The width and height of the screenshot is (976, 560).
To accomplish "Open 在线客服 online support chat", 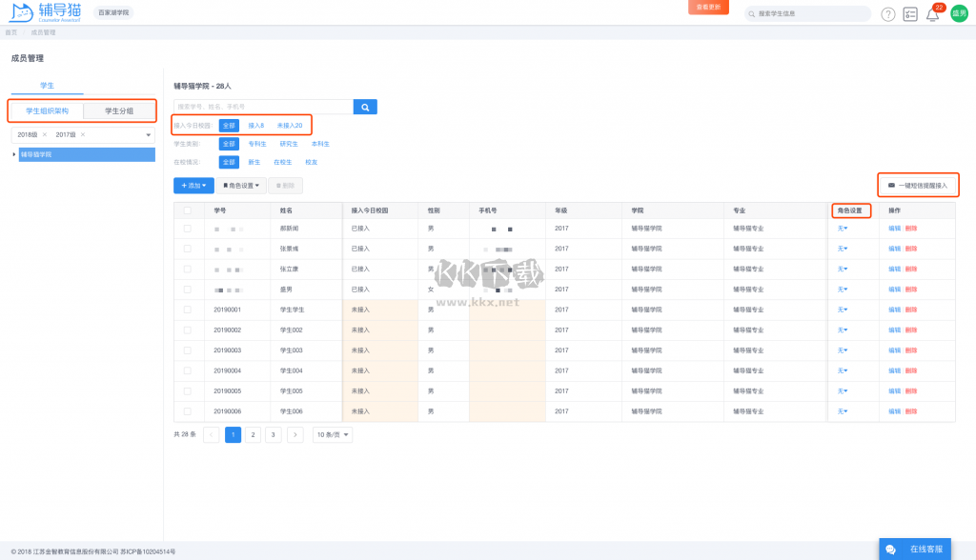I will [x=915, y=549].
